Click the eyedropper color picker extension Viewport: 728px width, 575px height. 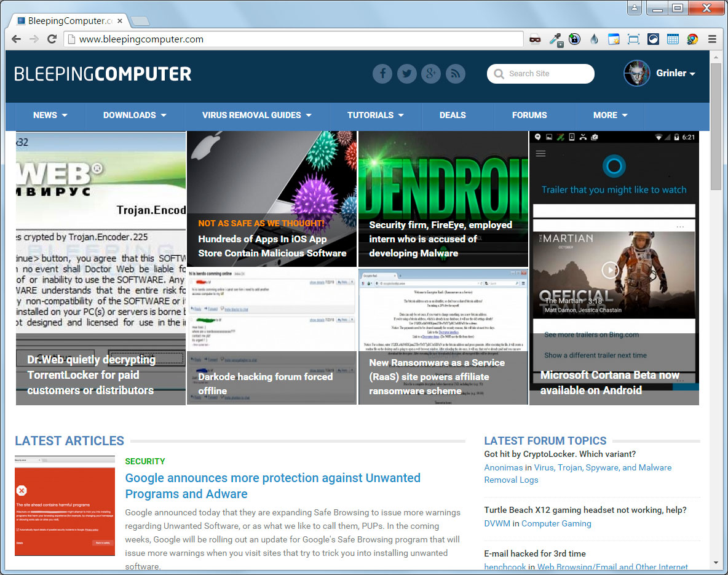coord(556,39)
